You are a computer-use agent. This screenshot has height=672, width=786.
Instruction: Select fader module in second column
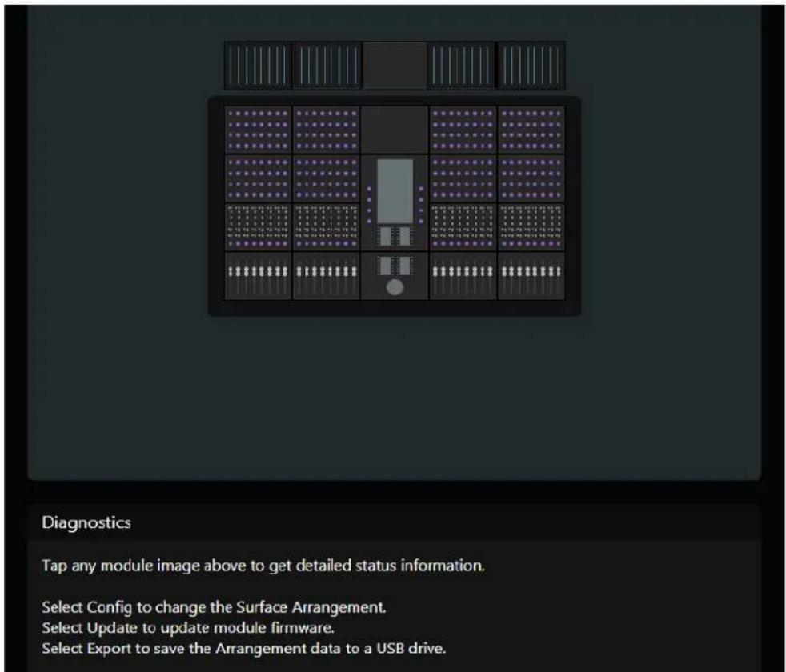tap(327, 276)
